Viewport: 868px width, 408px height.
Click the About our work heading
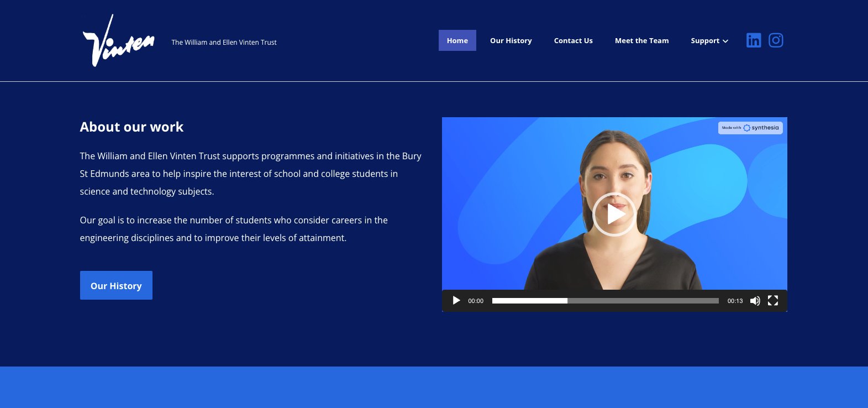click(x=131, y=127)
